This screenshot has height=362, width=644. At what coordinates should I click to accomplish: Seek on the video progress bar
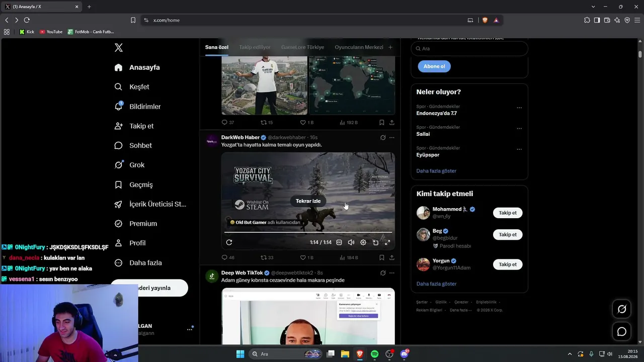(308, 232)
